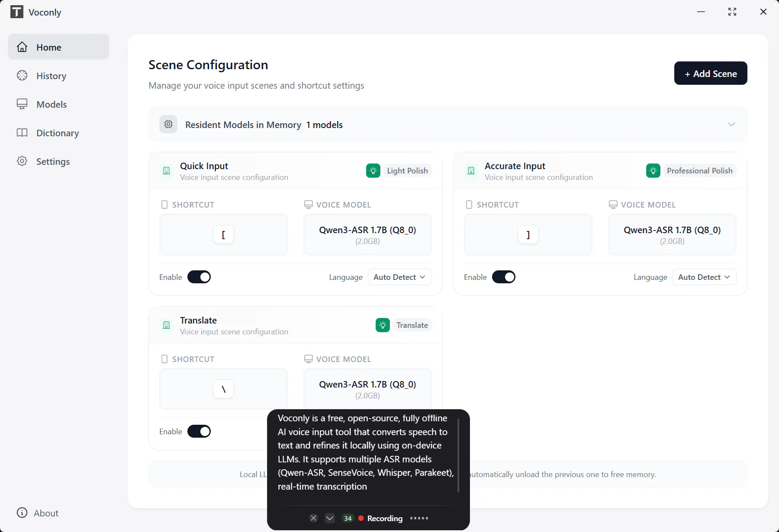Open Quick Input language dropdown
Image resolution: width=779 pixels, height=532 pixels.
[x=399, y=277]
